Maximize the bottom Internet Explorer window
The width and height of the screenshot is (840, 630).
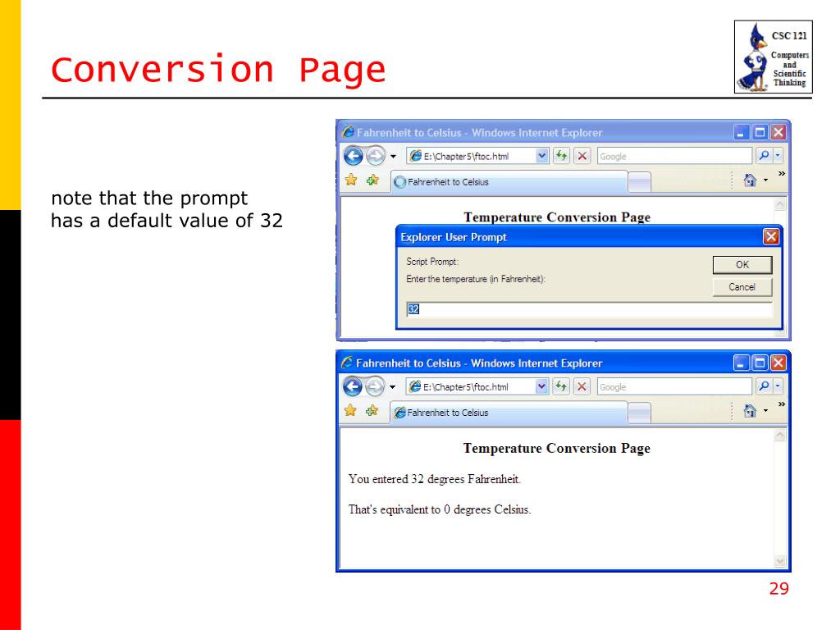point(760,363)
